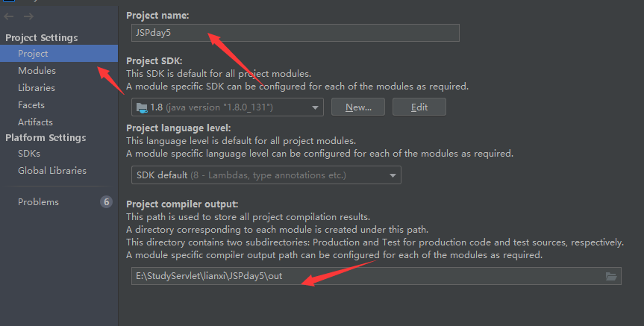Click the Project name field JSPday5
644x326 pixels.
pyautogui.click(x=296, y=33)
